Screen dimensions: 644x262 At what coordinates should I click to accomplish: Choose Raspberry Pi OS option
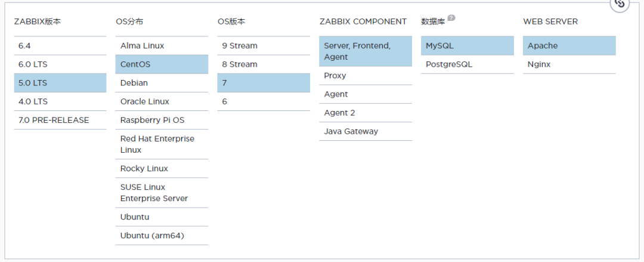tap(161, 120)
